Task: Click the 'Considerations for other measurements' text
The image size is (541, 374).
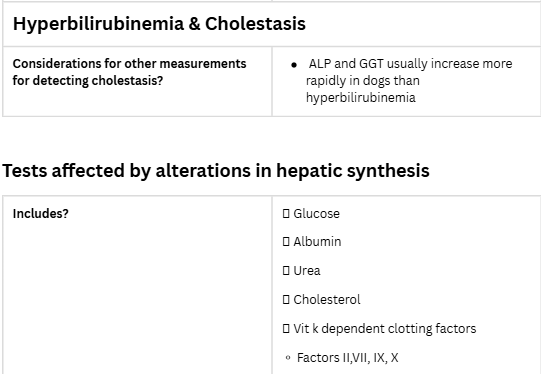Action: click(129, 64)
